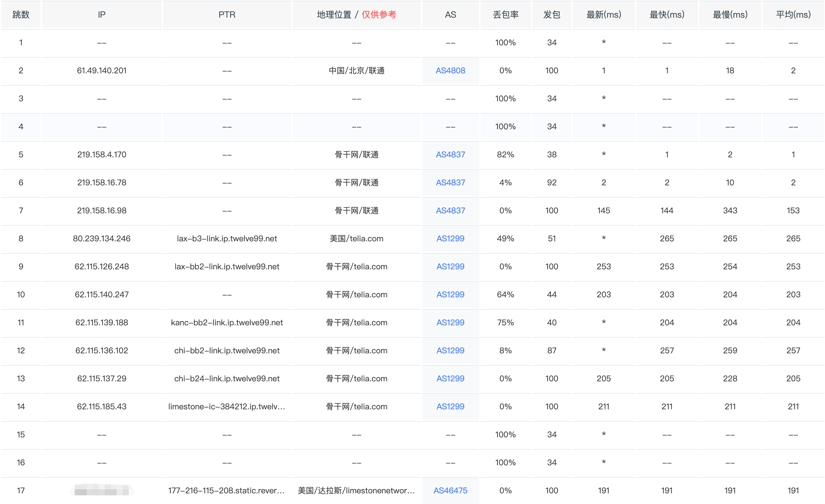
Task: Click highlighted row hop 4 number
Action: (21, 127)
